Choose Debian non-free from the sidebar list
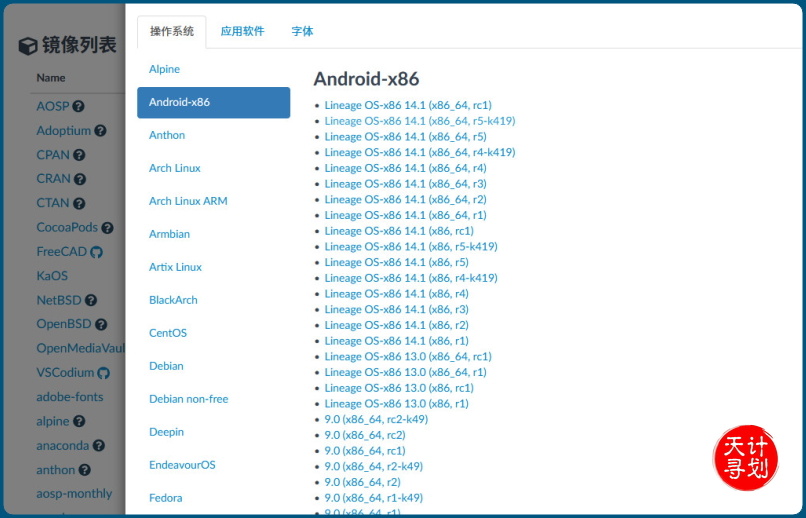This screenshot has height=518, width=806. point(188,399)
